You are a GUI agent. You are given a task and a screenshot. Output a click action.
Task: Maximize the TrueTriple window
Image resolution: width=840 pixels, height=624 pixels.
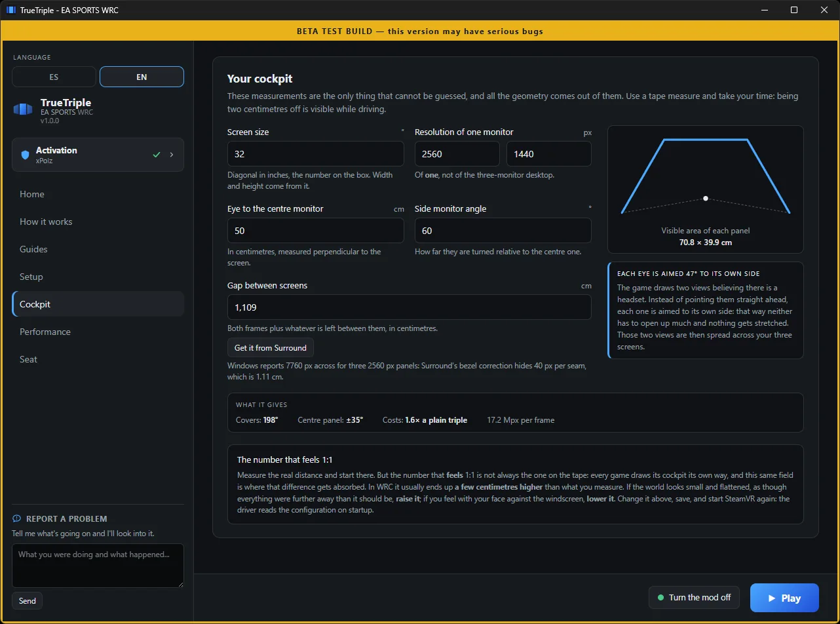point(794,10)
